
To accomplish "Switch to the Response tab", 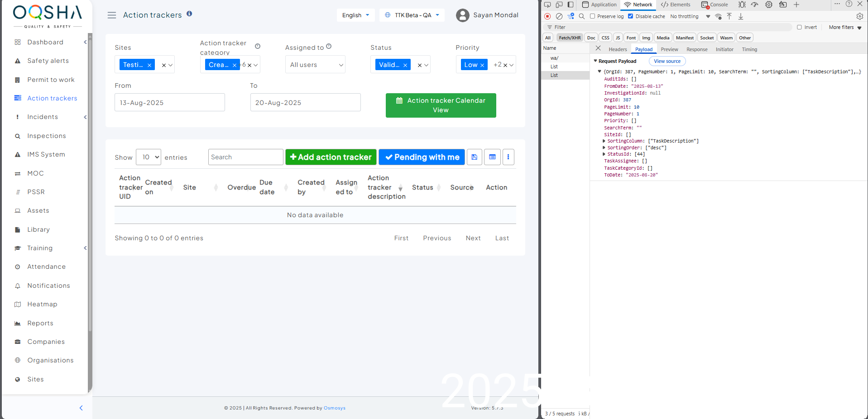I will click(696, 49).
